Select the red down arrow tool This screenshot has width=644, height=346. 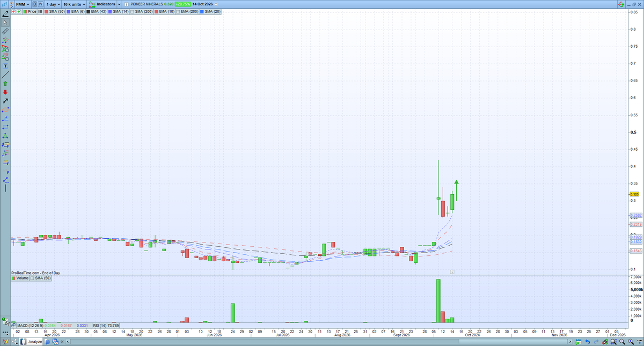(x=5, y=92)
